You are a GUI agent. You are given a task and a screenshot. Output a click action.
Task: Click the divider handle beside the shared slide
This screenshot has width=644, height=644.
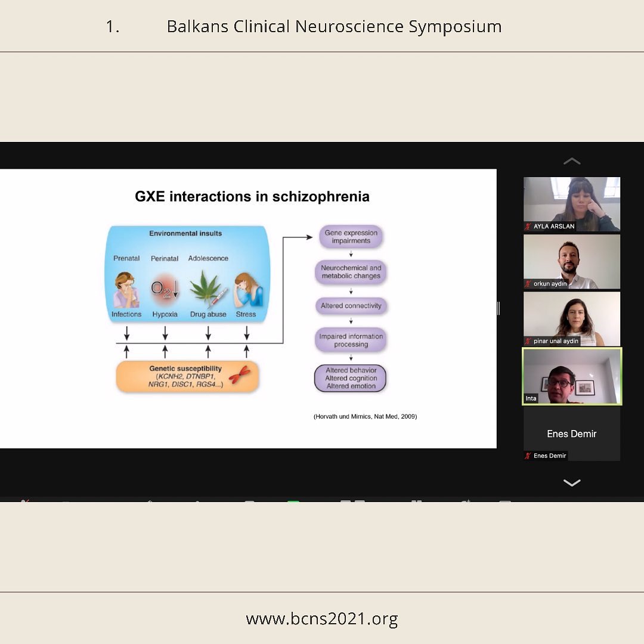499,308
